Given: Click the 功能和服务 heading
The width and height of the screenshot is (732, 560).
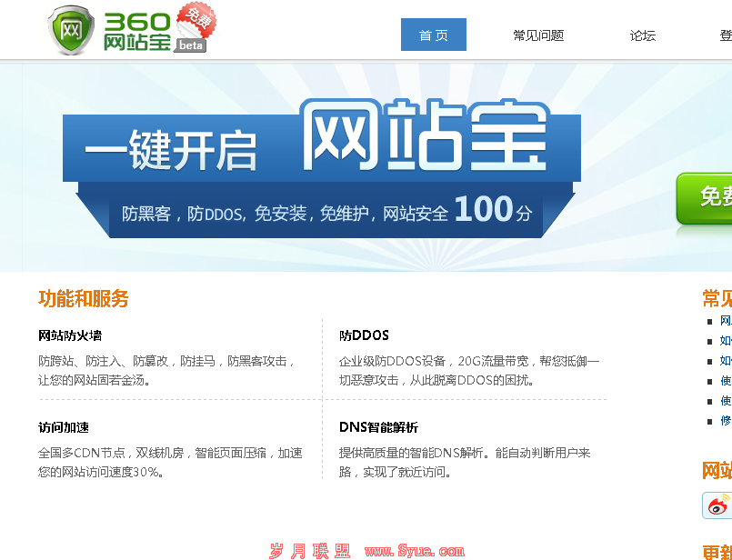Looking at the screenshot, I should [83, 299].
